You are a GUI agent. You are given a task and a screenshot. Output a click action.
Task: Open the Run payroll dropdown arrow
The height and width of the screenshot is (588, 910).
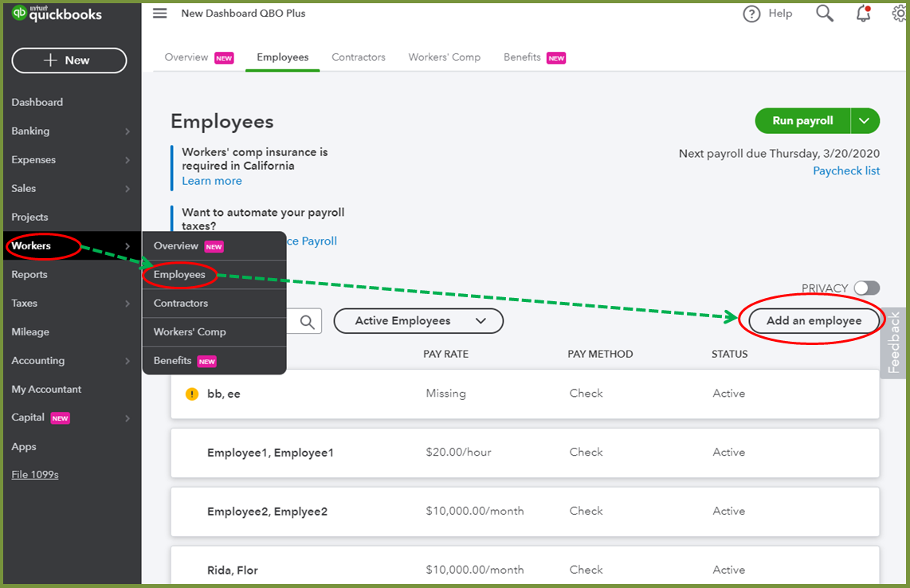[x=865, y=121]
